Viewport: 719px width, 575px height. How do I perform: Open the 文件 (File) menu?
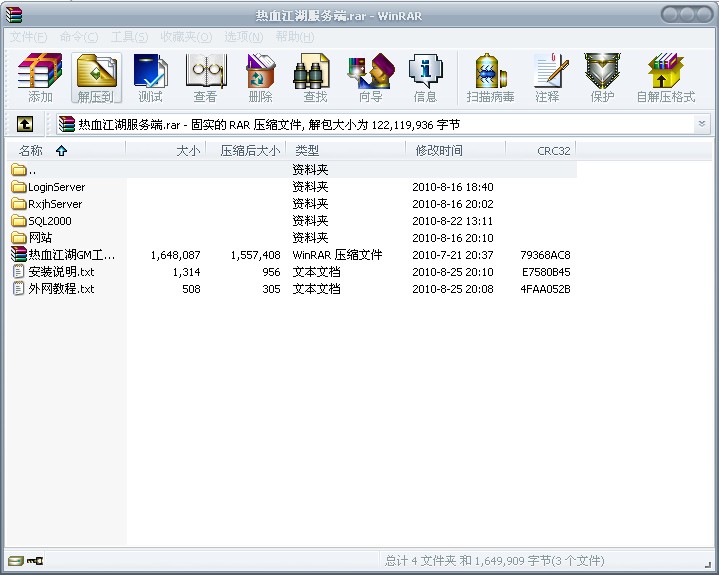pyautogui.click(x=28, y=37)
